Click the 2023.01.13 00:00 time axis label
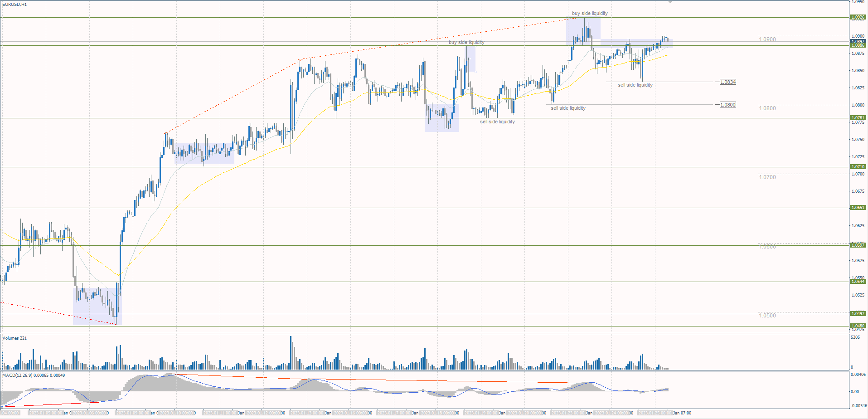 pos(307,413)
